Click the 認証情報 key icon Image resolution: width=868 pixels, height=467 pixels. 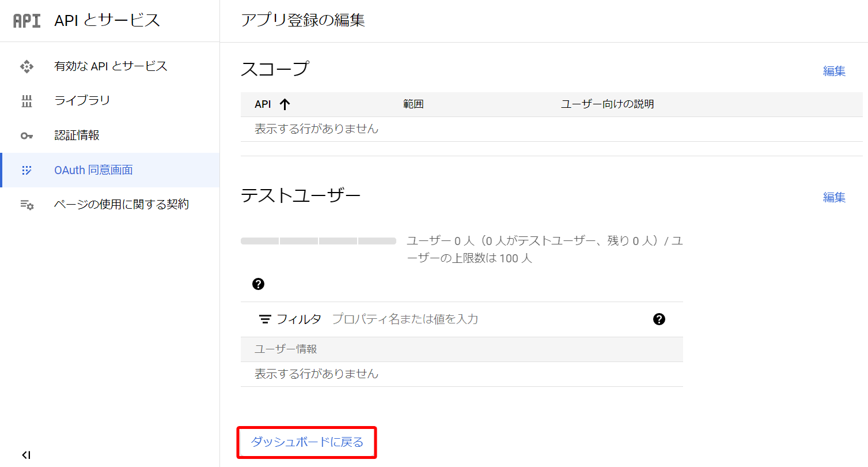coord(26,135)
